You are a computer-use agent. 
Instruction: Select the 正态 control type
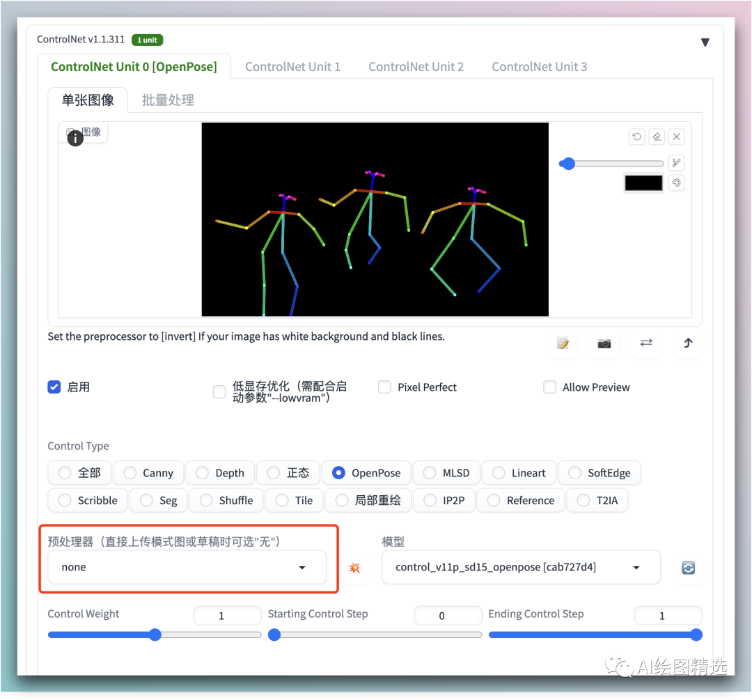click(x=288, y=473)
